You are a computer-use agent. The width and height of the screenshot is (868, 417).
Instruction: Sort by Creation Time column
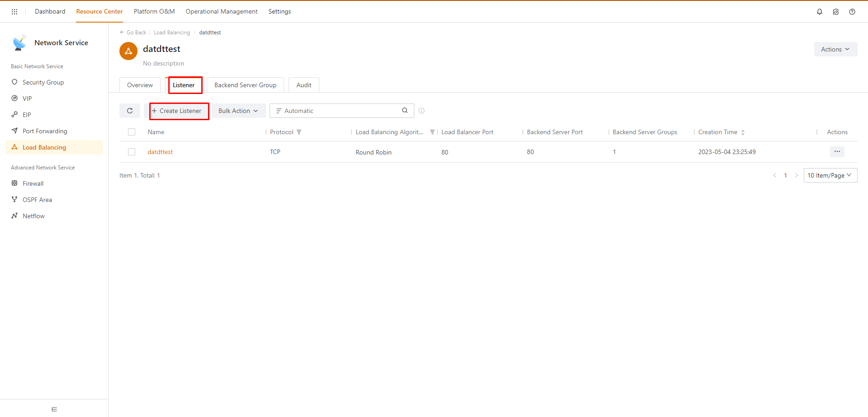click(743, 132)
